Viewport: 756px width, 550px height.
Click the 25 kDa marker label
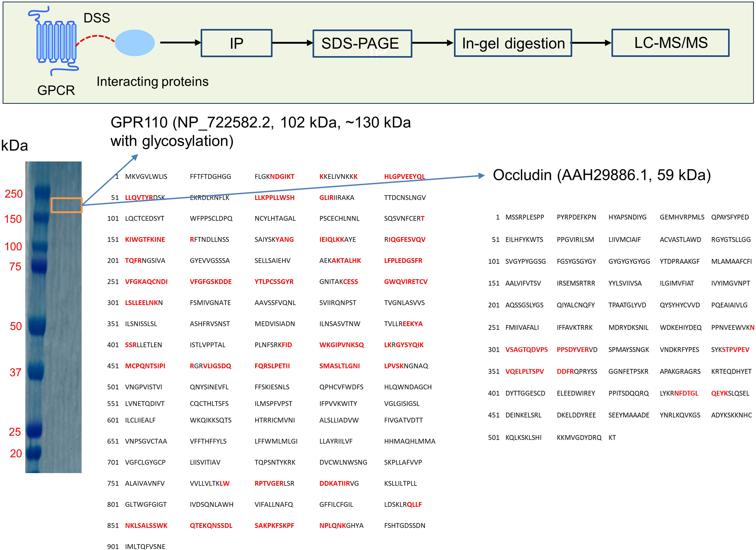point(15,432)
